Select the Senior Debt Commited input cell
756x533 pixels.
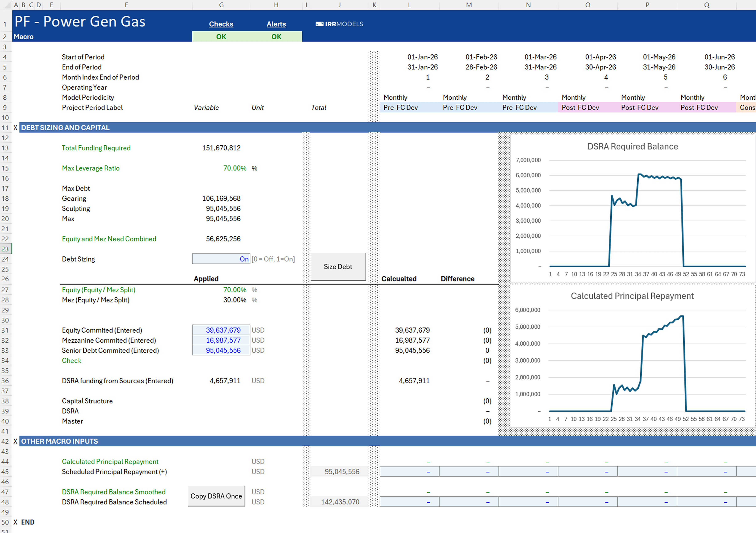point(221,350)
